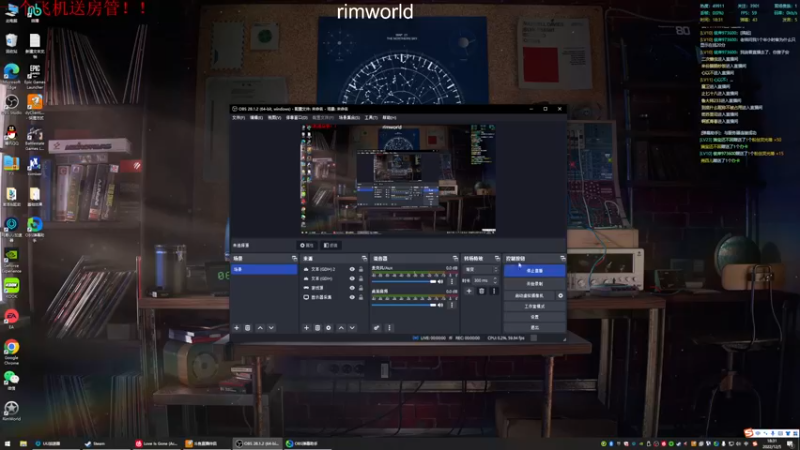This screenshot has height=450, width=800.
Task: Click the Start Recording button
Action: point(534,283)
